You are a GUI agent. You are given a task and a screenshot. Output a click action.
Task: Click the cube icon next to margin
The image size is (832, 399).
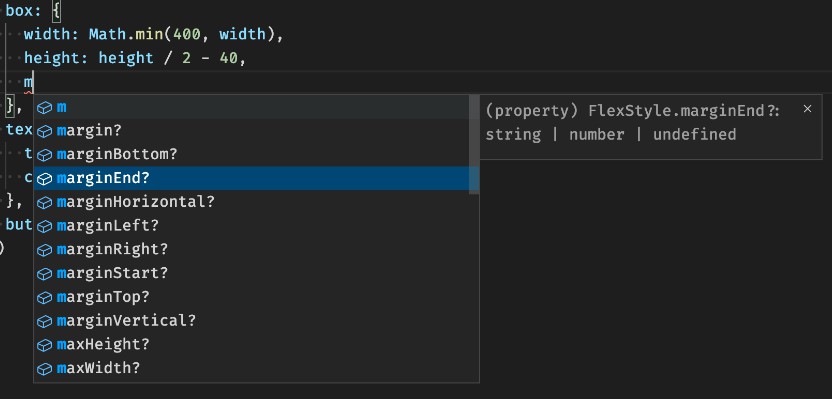(45, 131)
